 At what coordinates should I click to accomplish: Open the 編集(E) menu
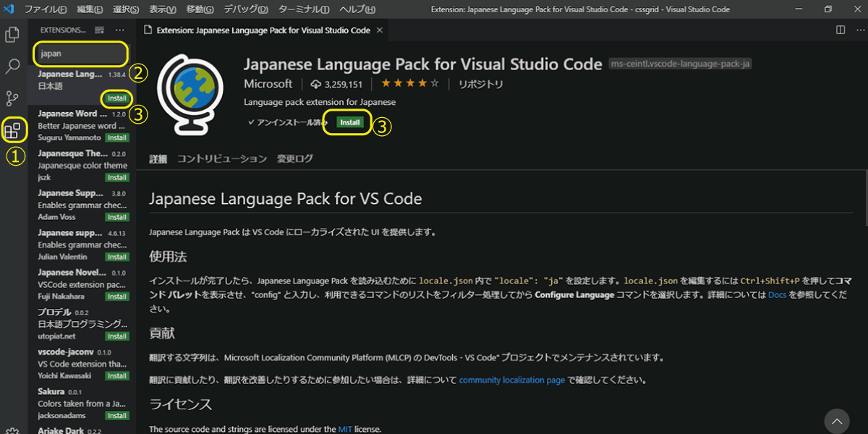(x=90, y=9)
